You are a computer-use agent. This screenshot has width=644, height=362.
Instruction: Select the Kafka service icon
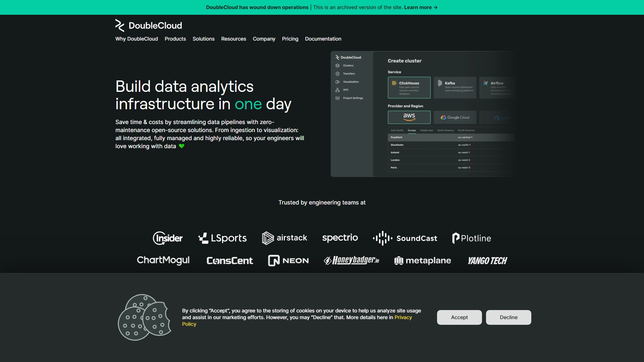[439, 83]
